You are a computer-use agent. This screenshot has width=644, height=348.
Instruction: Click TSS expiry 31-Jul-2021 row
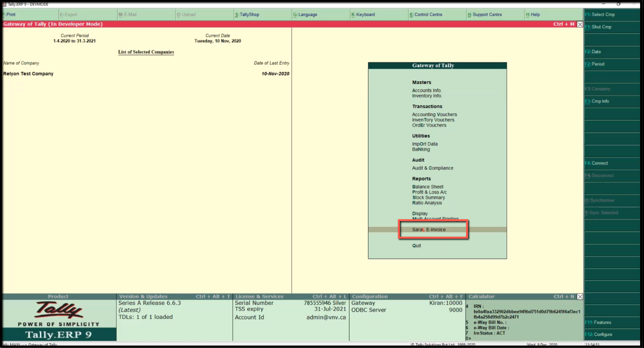[x=290, y=309]
